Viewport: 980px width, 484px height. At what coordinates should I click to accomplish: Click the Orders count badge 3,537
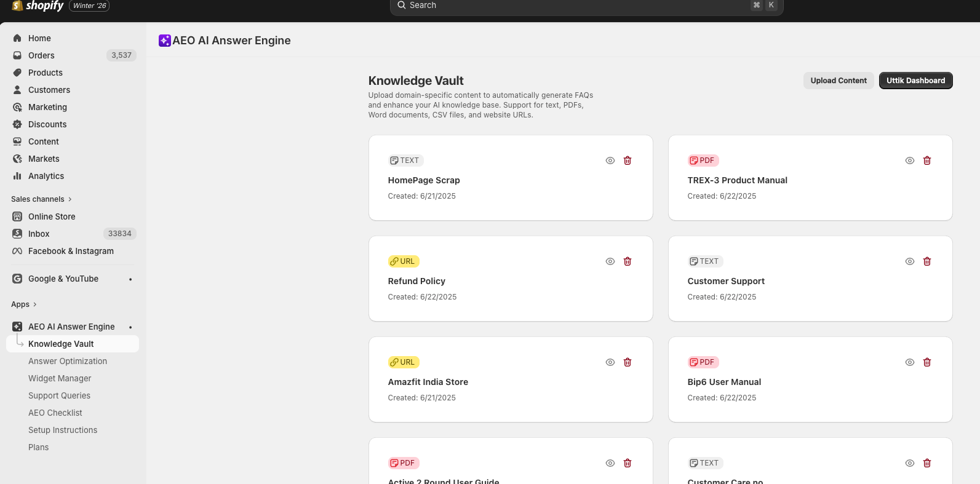point(121,55)
